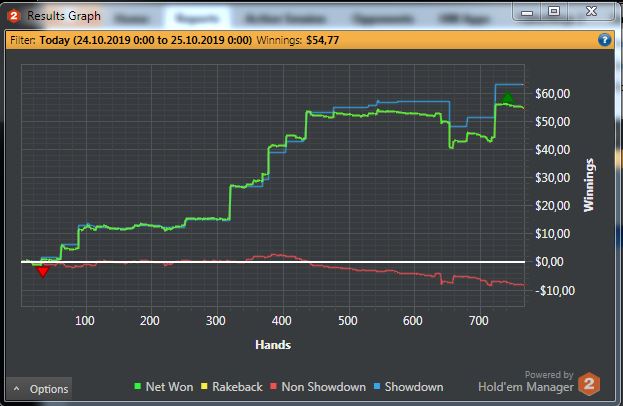Click the Non Showdown legend label
Viewport: 623px width, 406px height.
click(323, 387)
